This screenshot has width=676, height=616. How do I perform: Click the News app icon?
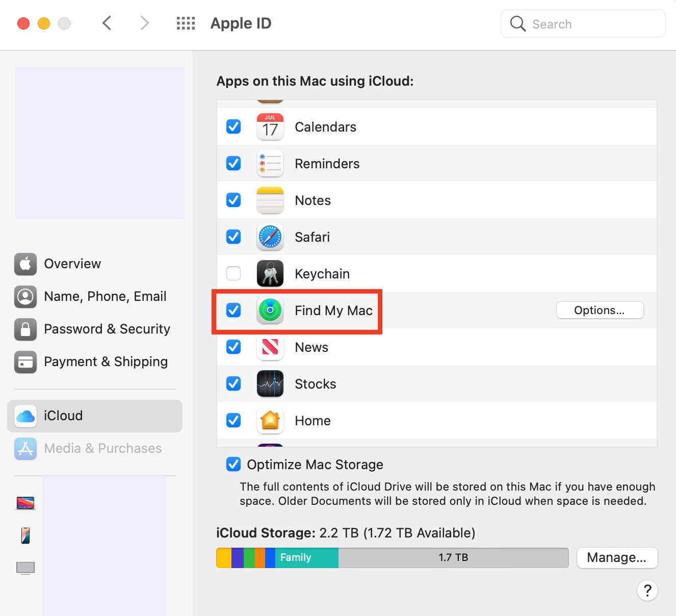pos(270,347)
